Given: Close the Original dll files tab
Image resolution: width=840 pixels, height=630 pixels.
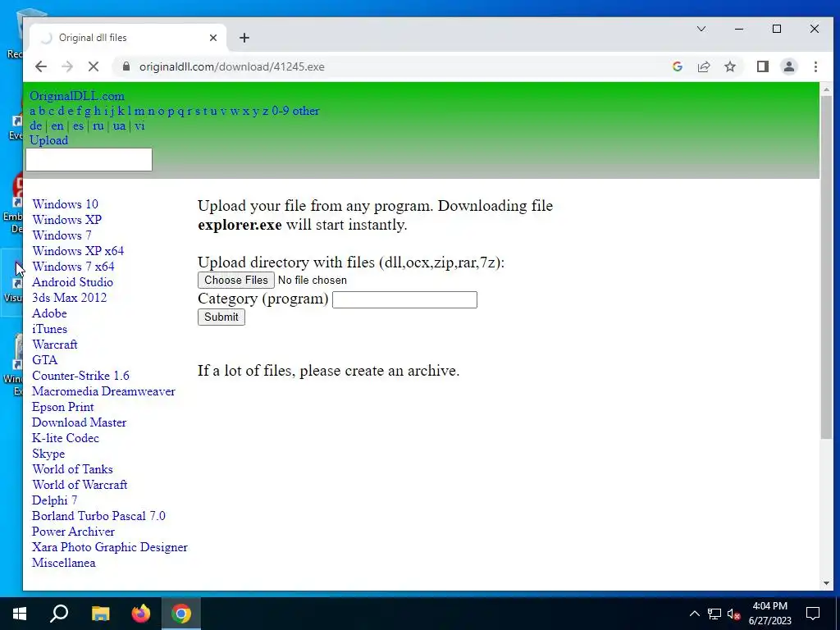Looking at the screenshot, I should [x=213, y=38].
